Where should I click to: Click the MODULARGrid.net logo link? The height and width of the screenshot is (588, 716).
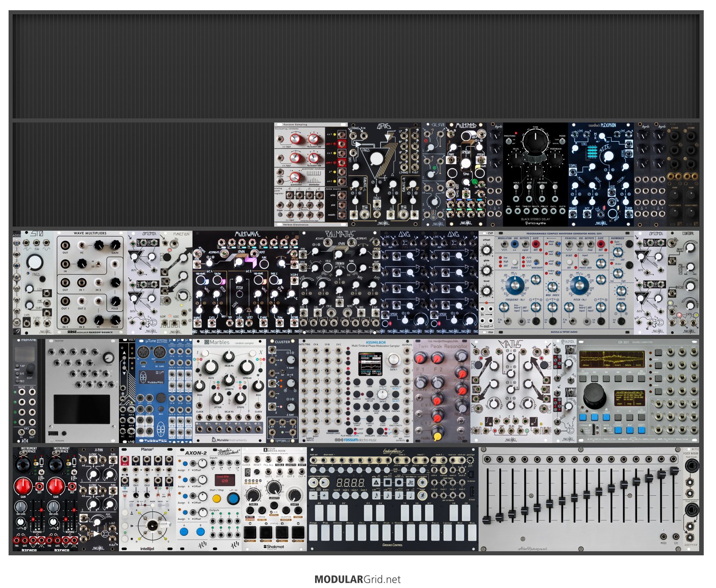click(358, 579)
